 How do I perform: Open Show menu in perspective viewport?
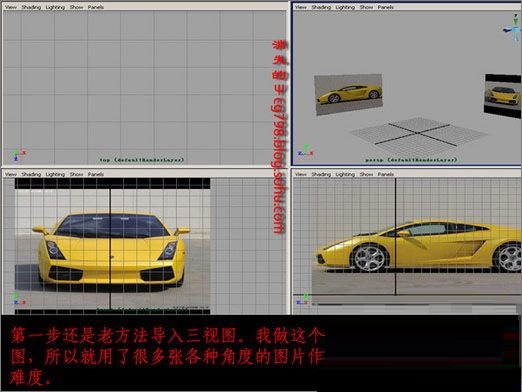[366, 7]
